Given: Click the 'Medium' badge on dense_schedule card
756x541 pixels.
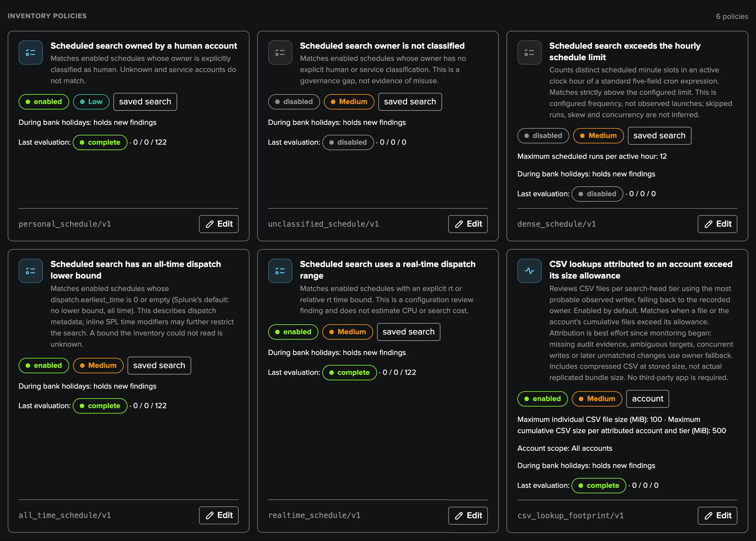Looking at the screenshot, I should (x=598, y=136).
